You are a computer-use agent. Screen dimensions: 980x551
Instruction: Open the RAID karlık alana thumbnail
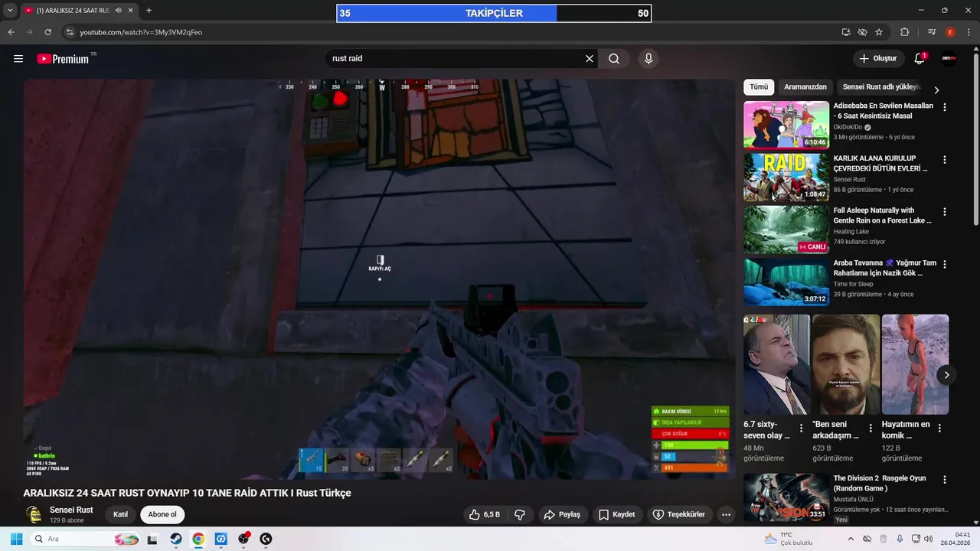coord(786,177)
